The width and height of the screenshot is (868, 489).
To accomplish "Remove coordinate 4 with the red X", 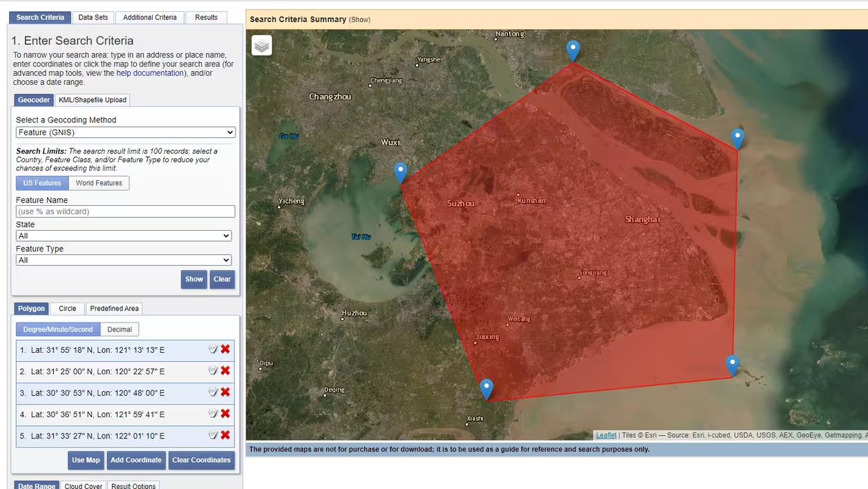I will point(225,414).
